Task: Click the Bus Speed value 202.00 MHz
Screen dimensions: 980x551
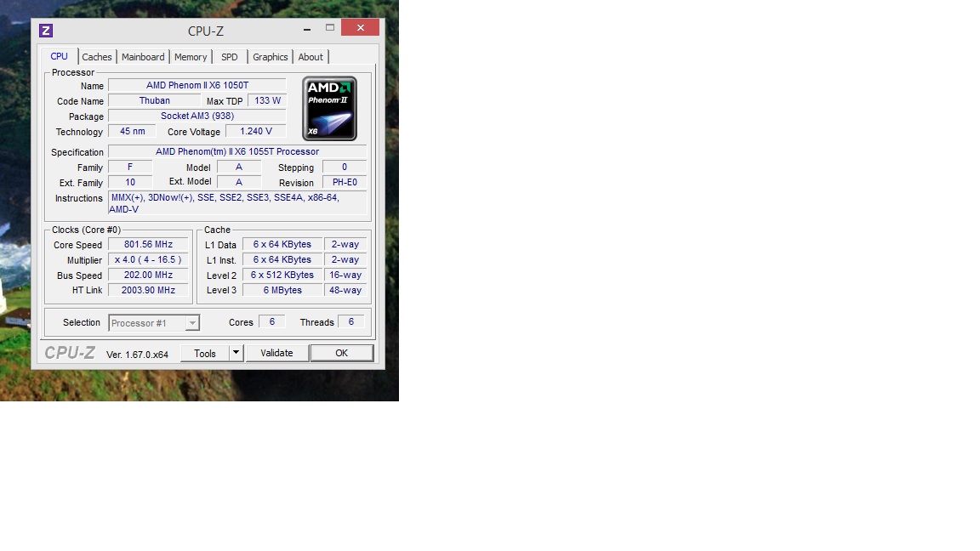Action: 148,275
